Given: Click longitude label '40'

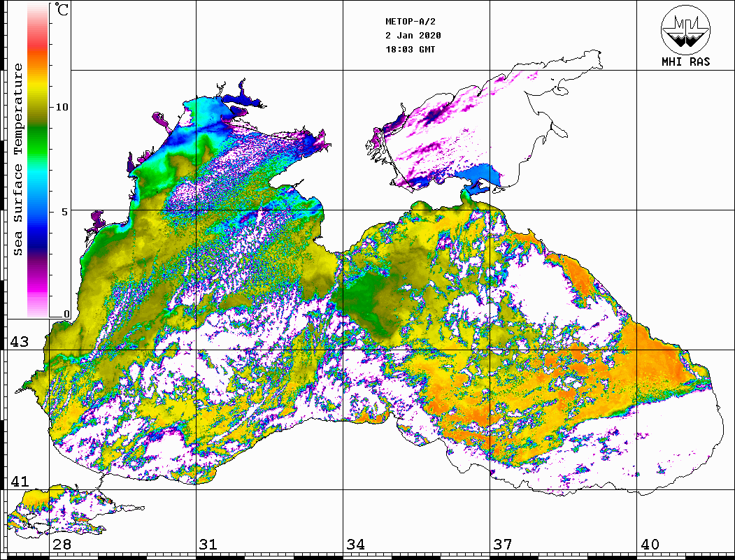Looking at the screenshot, I should tap(650, 544).
